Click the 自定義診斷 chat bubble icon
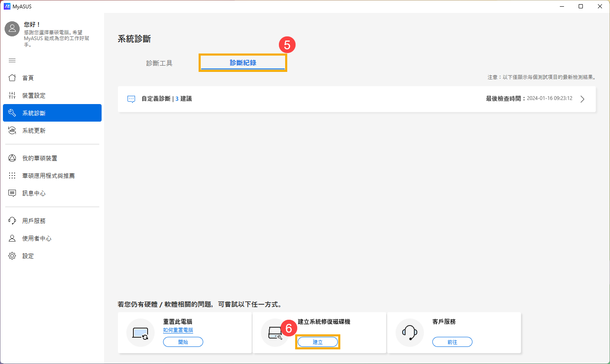 [x=131, y=99]
